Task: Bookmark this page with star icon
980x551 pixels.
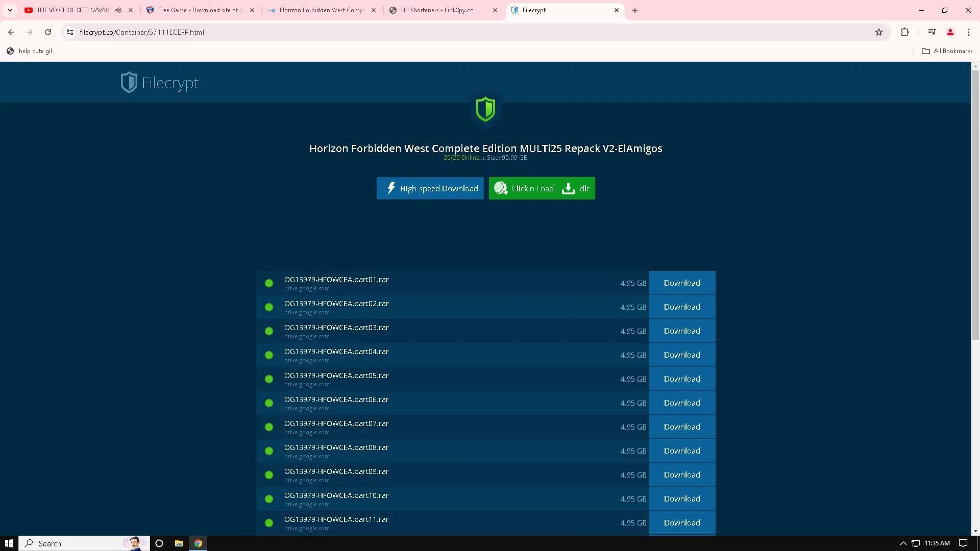Action: point(879,32)
